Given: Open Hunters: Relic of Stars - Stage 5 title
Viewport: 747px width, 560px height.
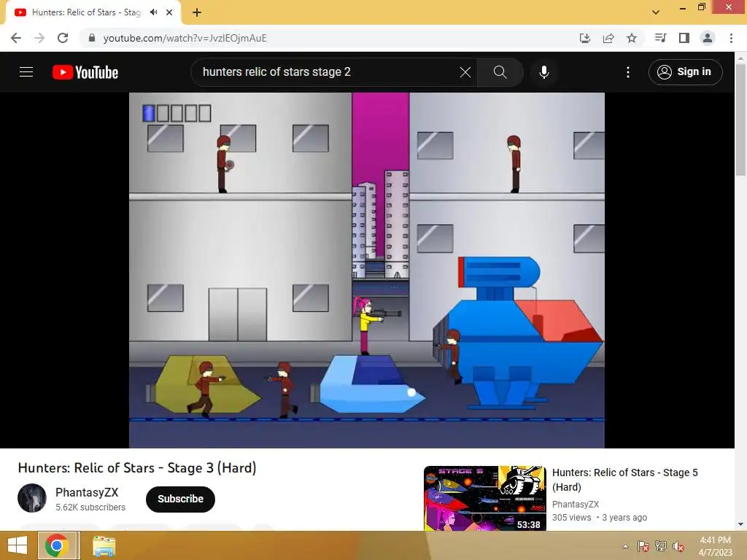Looking at the screenshot, I should [x=624, y=480].
